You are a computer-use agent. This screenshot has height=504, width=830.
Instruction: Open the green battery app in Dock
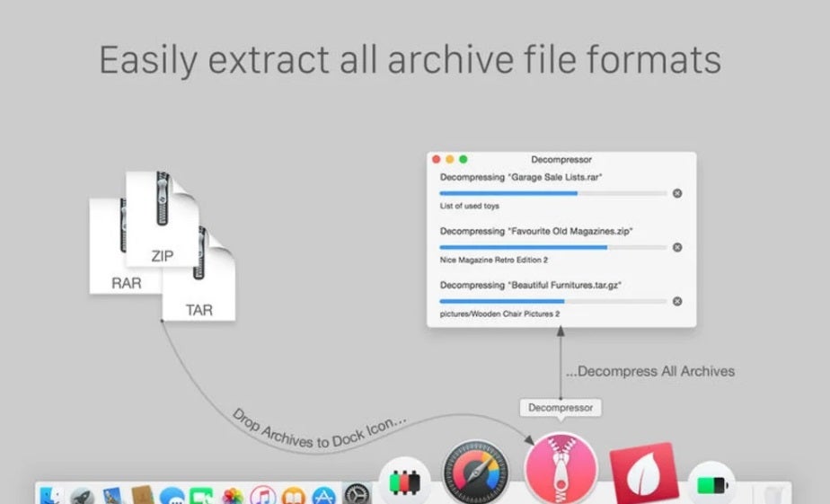[710, 485]
